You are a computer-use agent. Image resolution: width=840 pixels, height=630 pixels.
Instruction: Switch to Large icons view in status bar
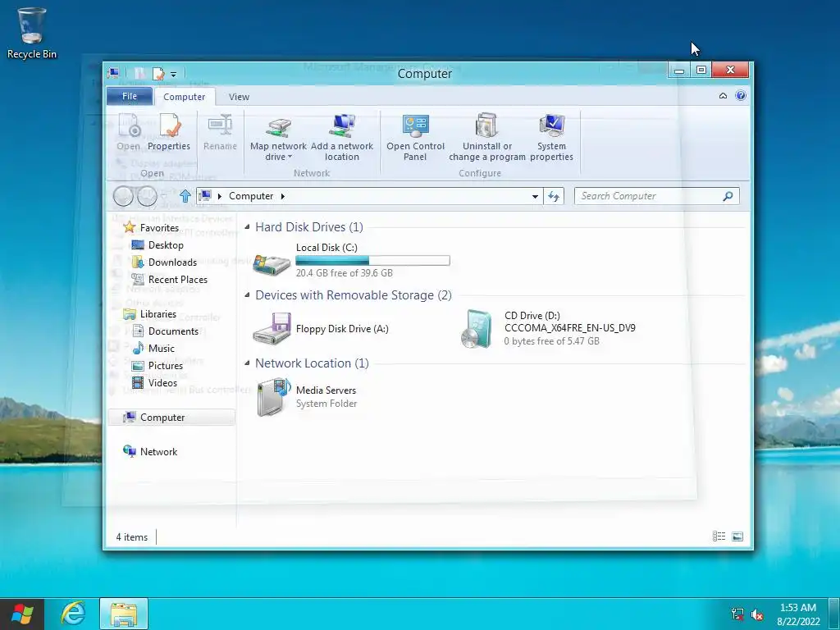pos(737,536)
